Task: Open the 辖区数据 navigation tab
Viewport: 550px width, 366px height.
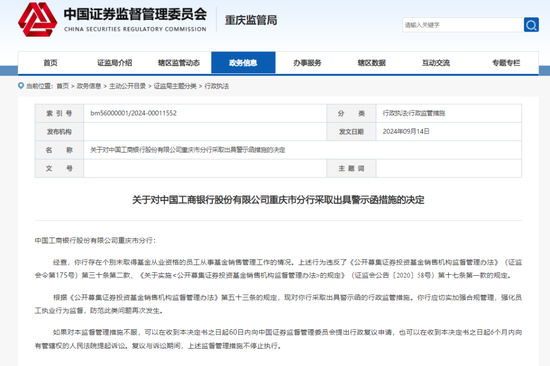Action: pos(372,63)
